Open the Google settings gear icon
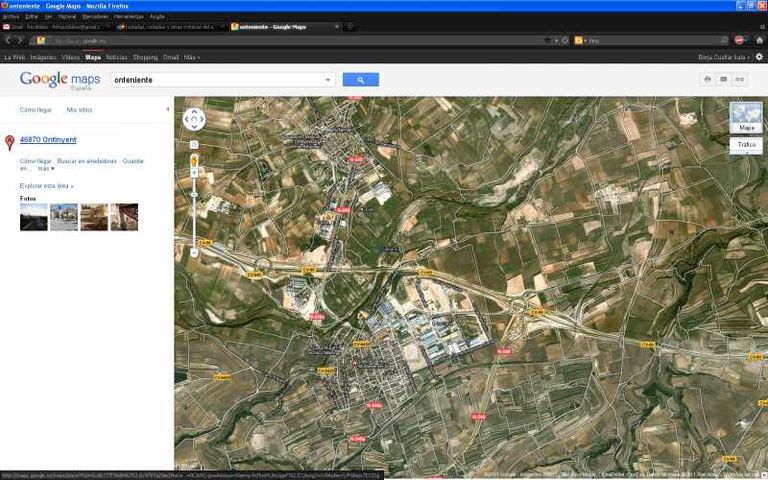The image size is (768, 480). click(759, 57)
